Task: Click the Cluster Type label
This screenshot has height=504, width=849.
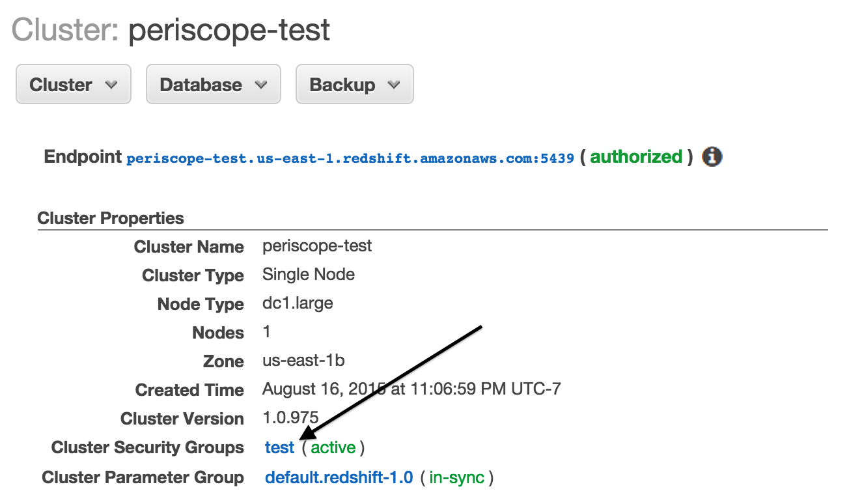Action: coord(193,275)
